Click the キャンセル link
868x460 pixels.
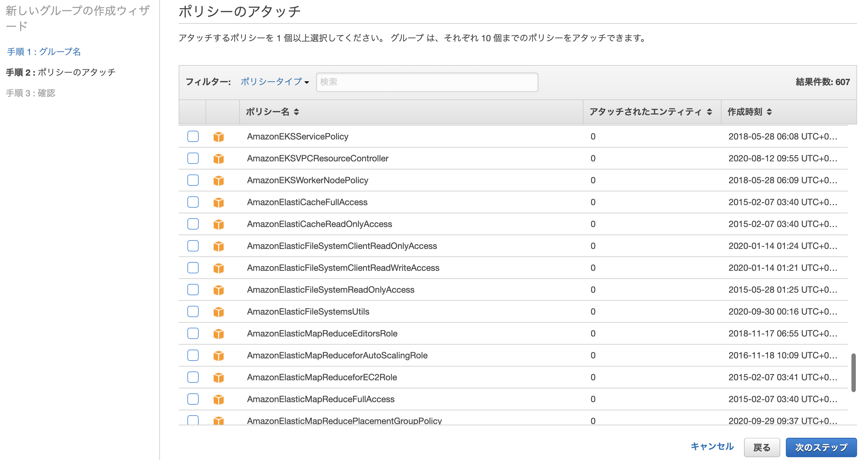[x=712, y=447]
